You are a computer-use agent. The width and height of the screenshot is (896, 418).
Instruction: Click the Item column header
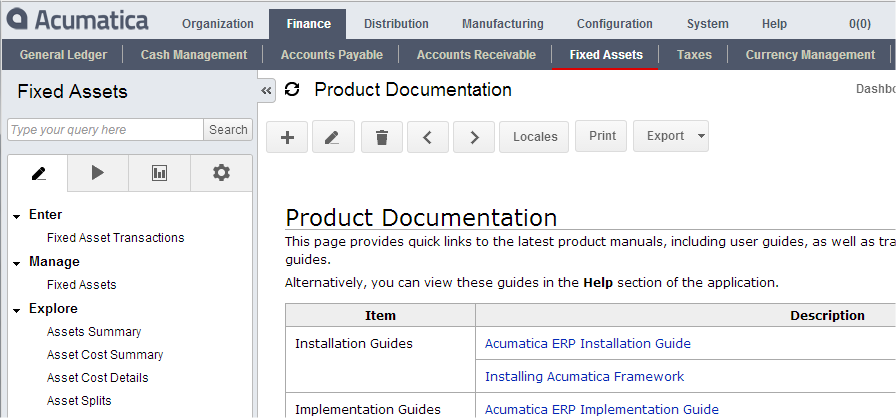click(x=381, y=316)
